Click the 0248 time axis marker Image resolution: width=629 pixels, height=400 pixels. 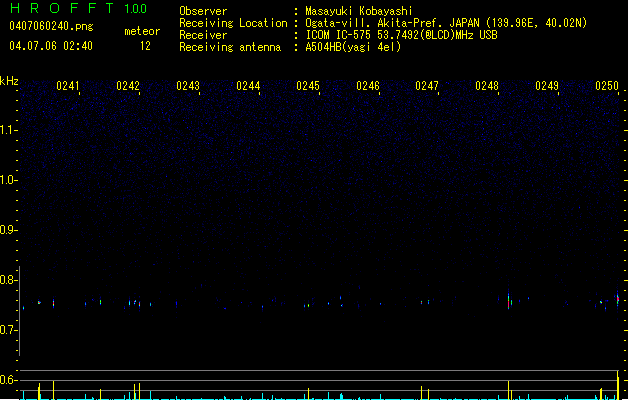point(487,86)
